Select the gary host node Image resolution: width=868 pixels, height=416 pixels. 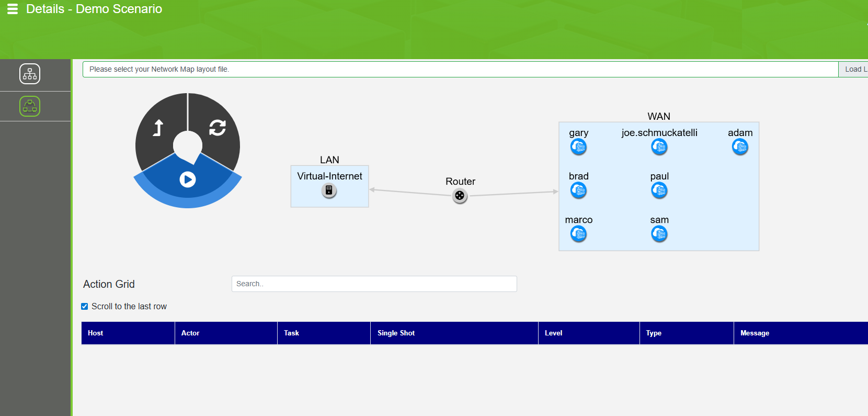click(x=578, y=147)
